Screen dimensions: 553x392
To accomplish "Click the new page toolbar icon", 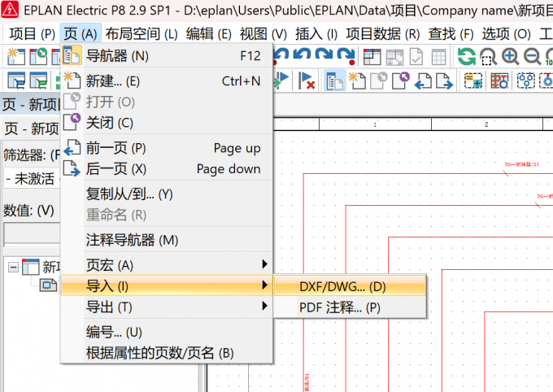I will tap(356, 81).
